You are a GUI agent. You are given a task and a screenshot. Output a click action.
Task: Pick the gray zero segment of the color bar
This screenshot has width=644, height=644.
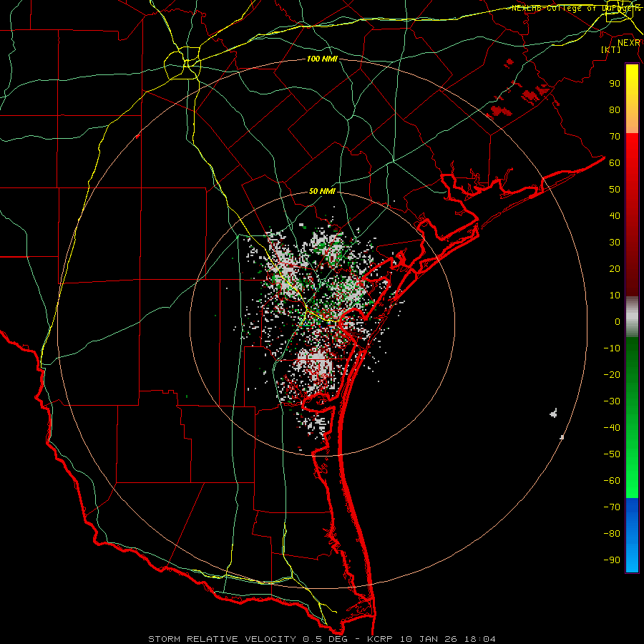pos(632,317)
